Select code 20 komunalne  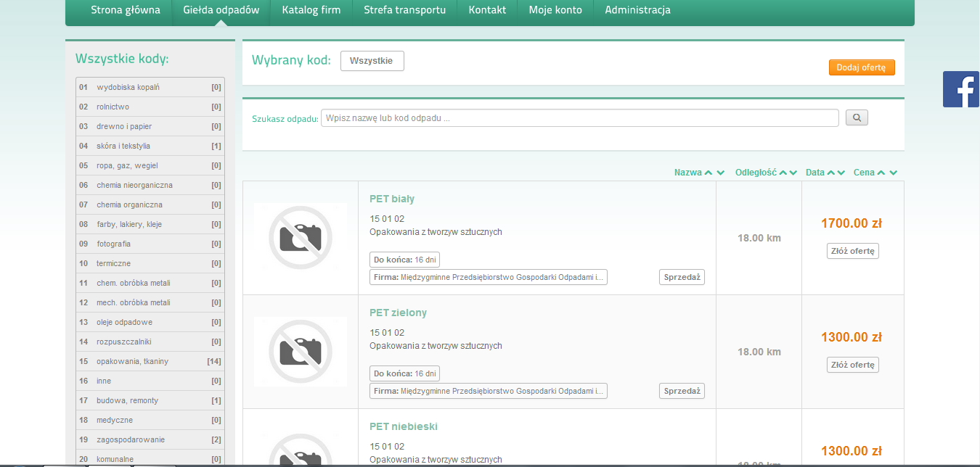[150, 458]
